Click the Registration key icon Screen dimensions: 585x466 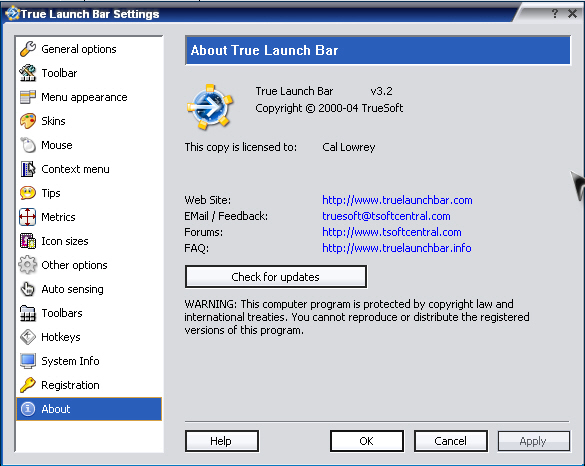pos(28,385)
